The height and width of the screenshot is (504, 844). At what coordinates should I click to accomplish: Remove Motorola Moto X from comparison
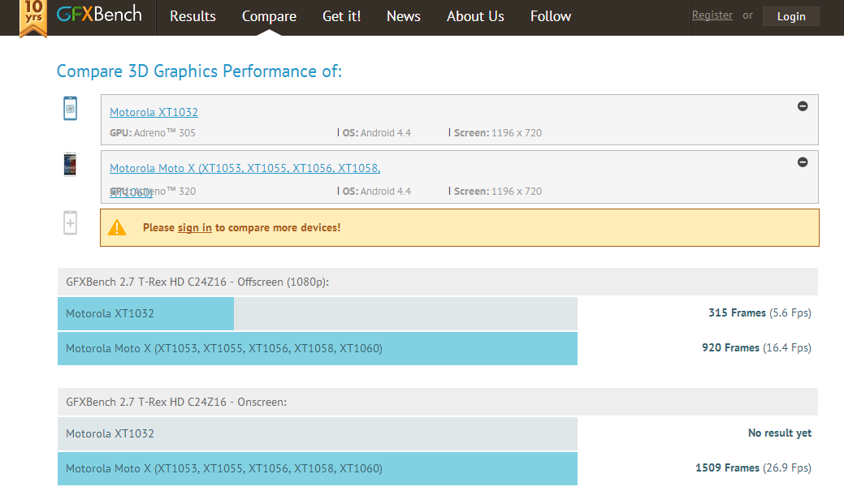point(803,162)
